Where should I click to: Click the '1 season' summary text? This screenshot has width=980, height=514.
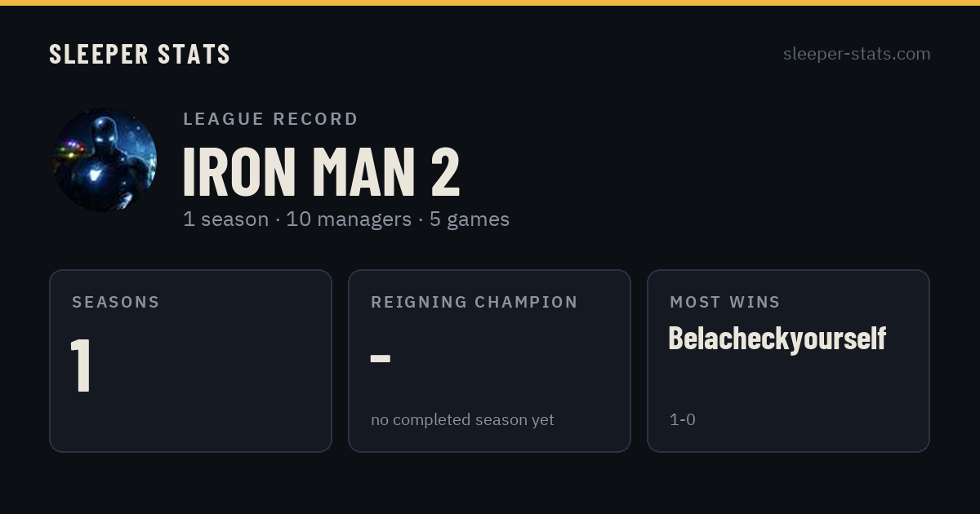[225, 219]
